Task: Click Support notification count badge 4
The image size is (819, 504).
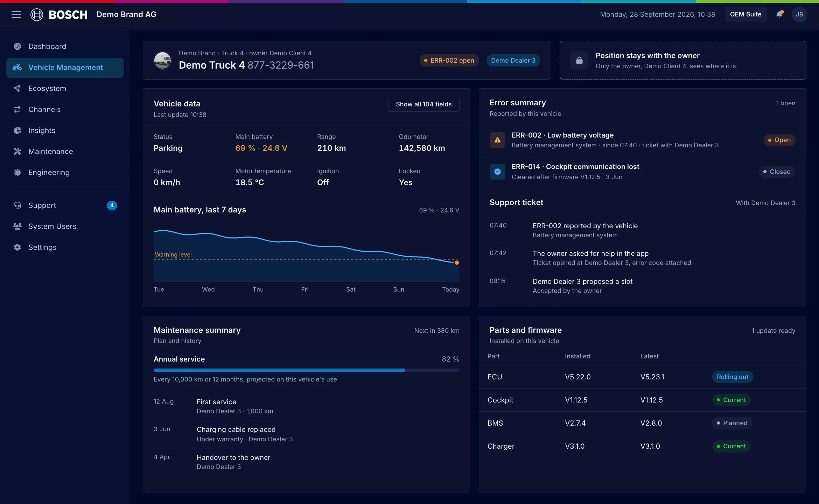Action: coord(112,205)
